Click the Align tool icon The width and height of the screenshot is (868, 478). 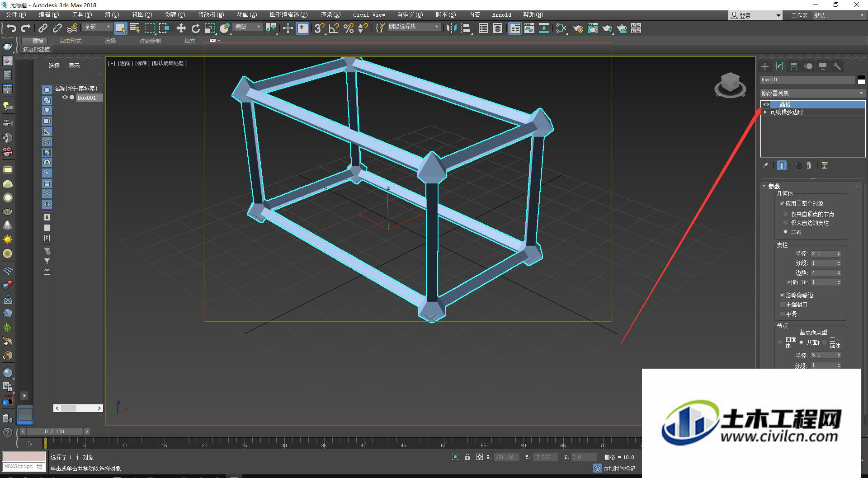[x=466, y=28]
